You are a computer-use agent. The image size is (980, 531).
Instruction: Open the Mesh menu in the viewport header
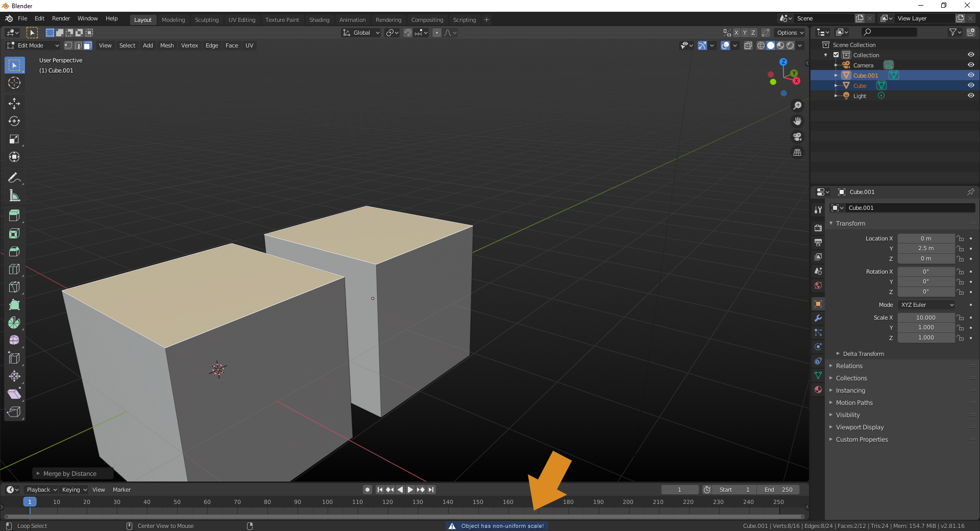coord(167,45)
